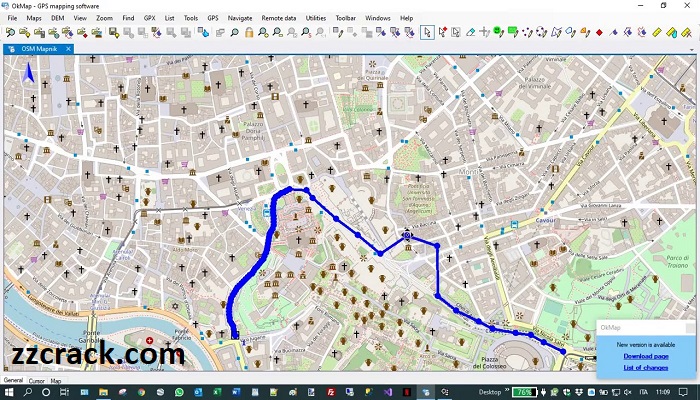The width and height of the screenshot is (700, 400).
Task: Open the Utilities menu
Action: coord(316,18)
